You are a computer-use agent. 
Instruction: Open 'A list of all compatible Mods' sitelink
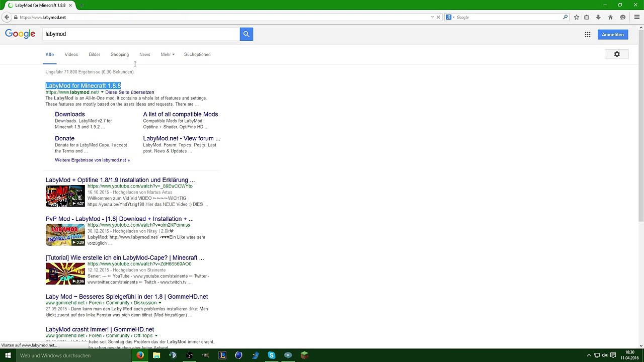pyautogui.click(x=181, y=114)
